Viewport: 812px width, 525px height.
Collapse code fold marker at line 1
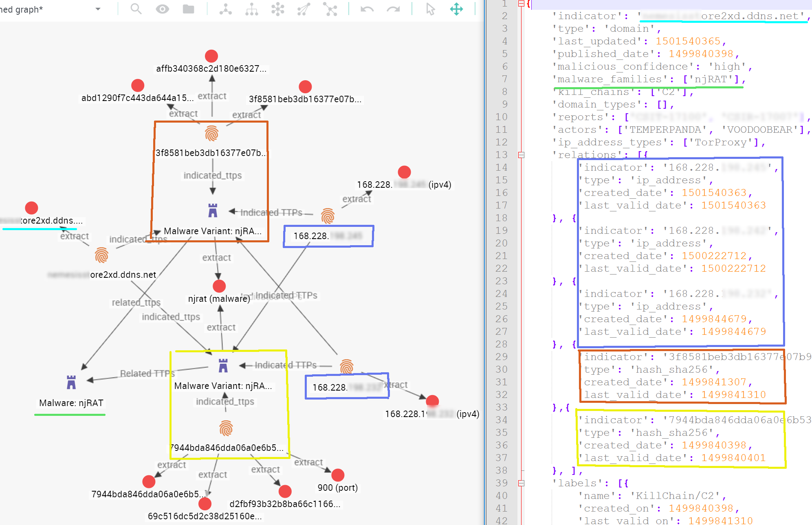click(521, 3)
